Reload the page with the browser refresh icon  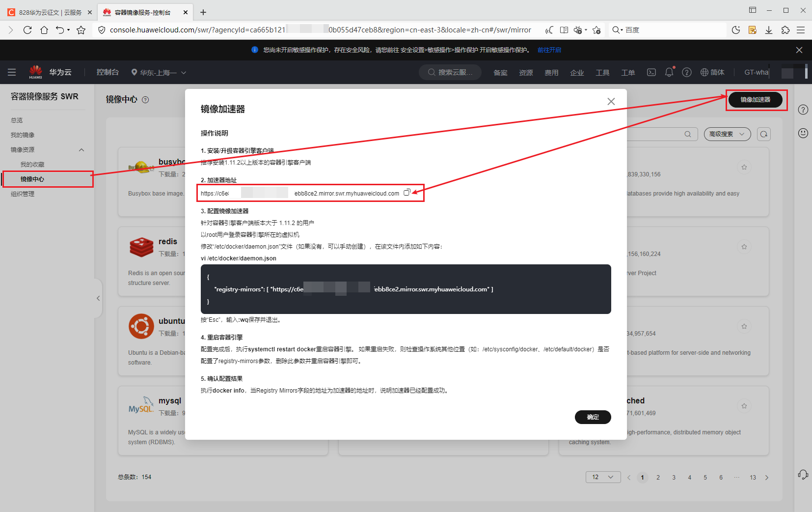click(27, 30)
